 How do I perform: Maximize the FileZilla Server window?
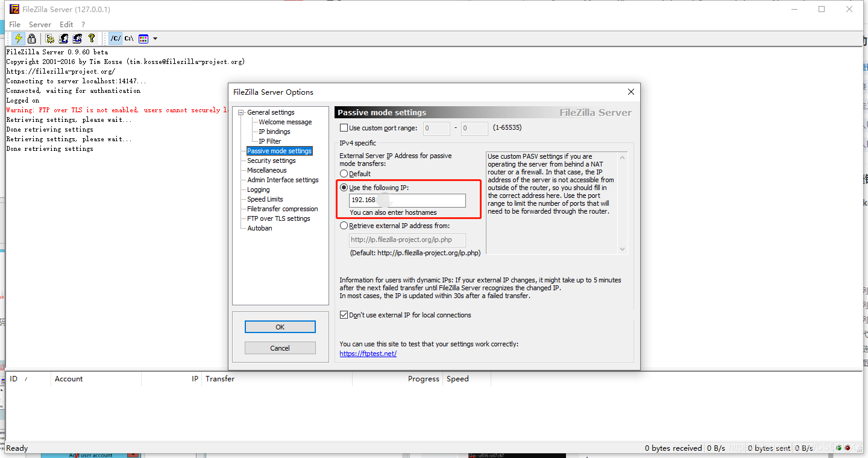pos(822,9)
